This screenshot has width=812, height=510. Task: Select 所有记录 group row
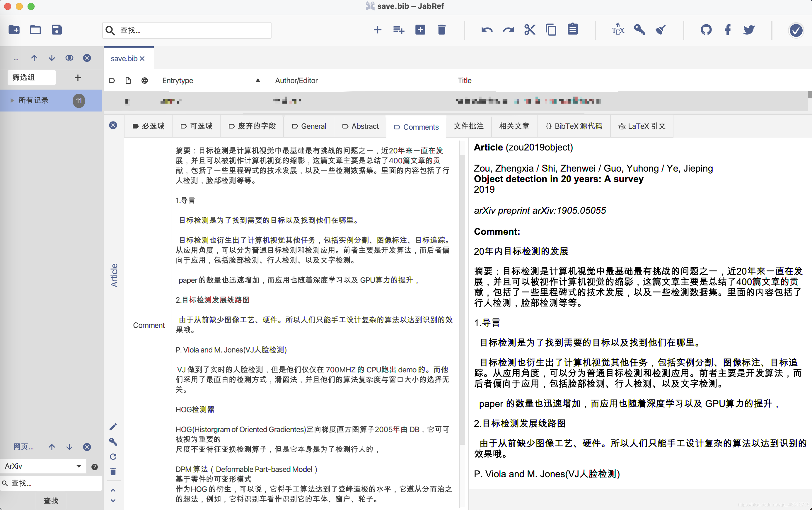(51, 100)
